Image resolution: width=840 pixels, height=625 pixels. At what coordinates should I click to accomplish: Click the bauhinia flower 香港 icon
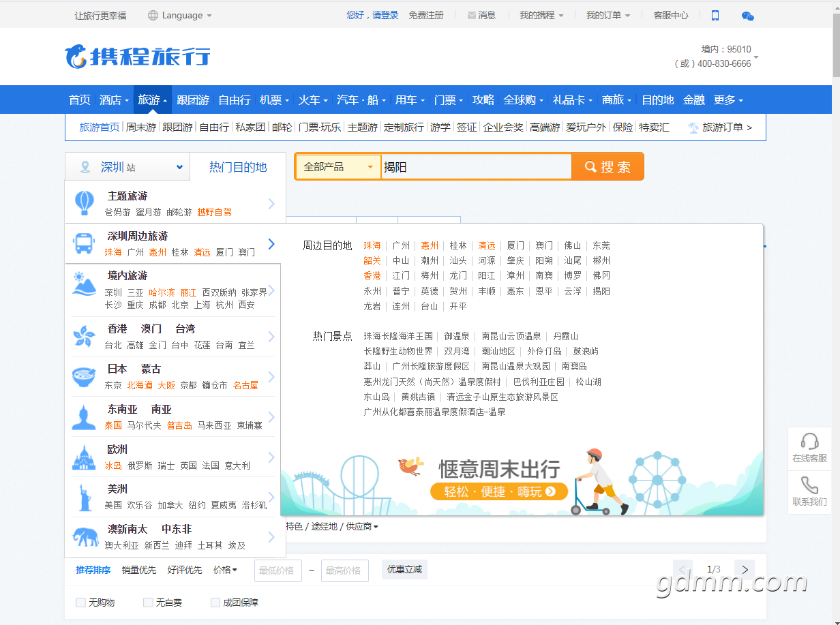[x=84, y=336]
